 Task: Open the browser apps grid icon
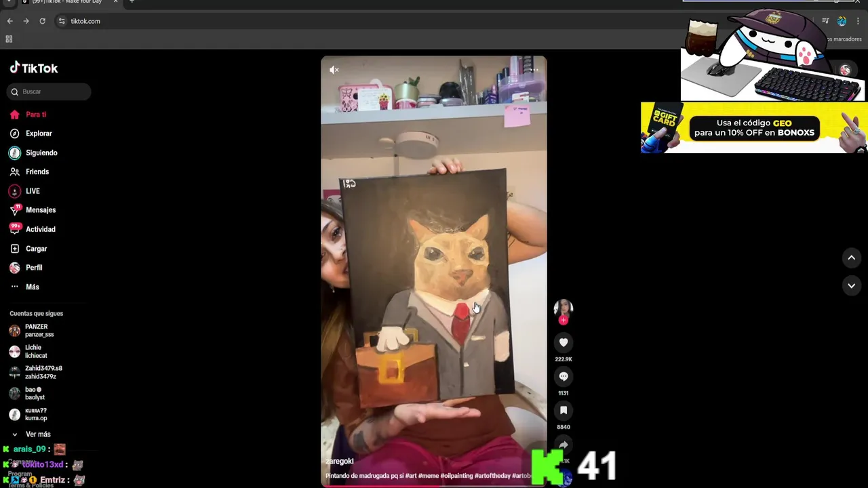click(x=9, y=39)
